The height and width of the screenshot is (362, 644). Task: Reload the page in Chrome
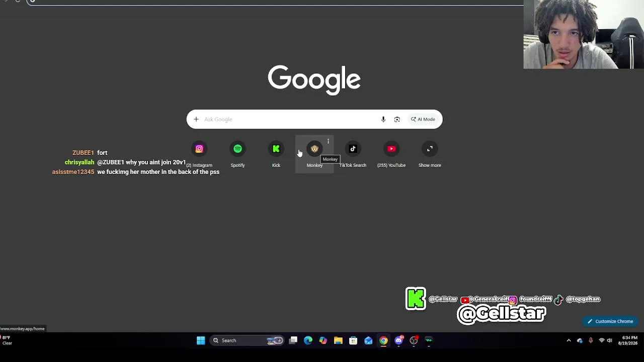pyautogui.click(x=18, y=1)
